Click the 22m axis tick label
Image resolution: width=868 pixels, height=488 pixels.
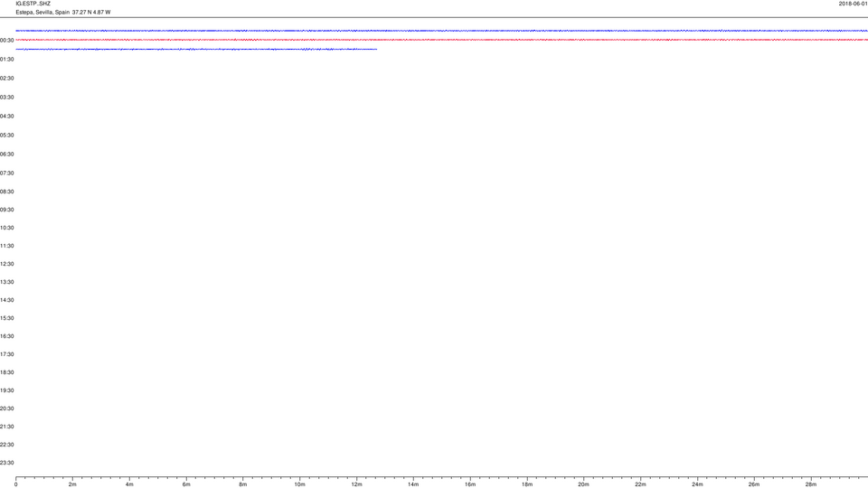coord(640,484)
